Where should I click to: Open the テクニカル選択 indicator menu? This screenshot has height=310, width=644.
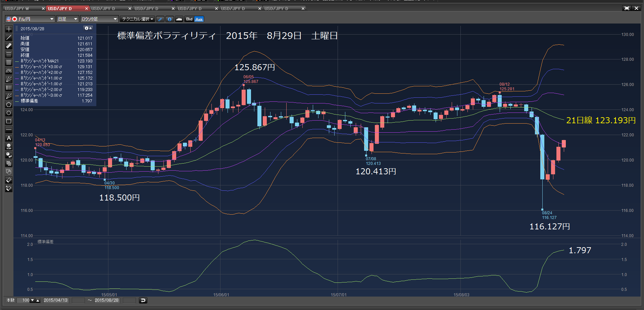click(137, 19)
